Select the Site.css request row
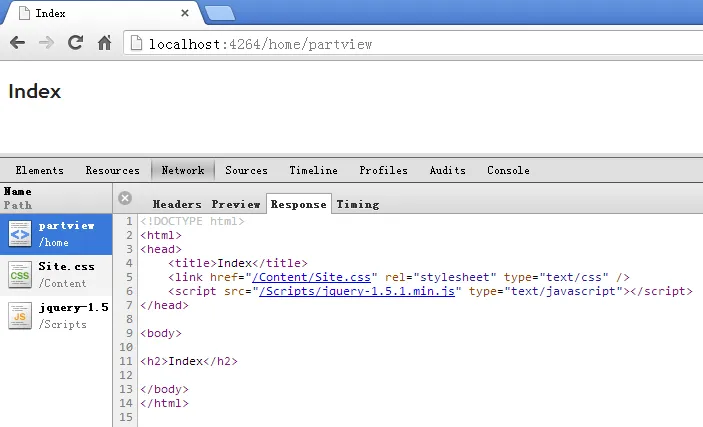This screenshot has height=427, width=703. [x=56, y=275]
